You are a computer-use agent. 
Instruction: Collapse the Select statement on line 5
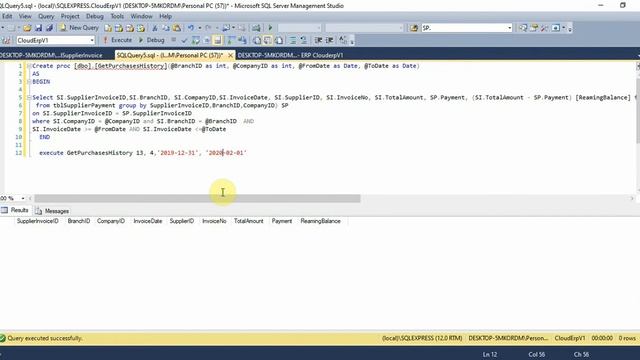click(x=29, y=98)
